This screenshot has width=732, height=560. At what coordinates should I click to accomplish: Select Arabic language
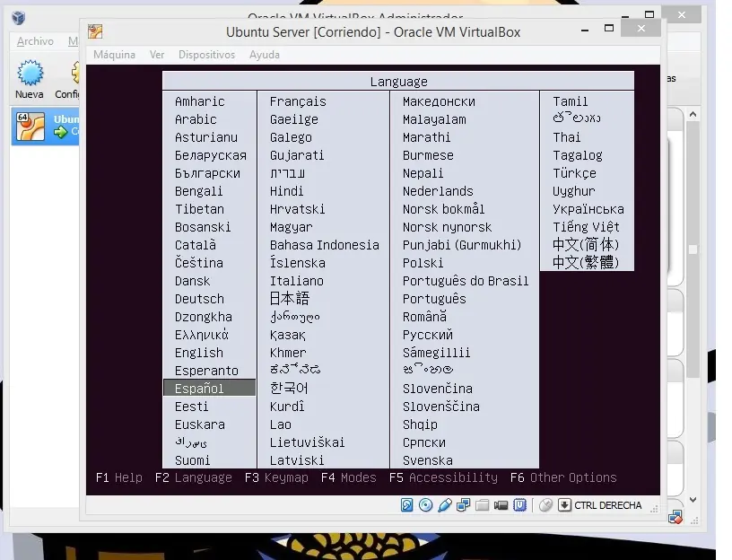click(x=196, y=119)
